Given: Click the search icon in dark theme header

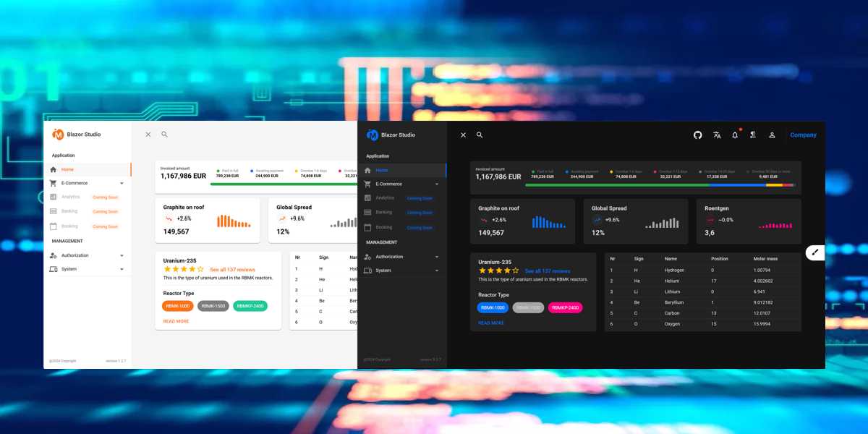Looking at the screenshot, I should (x=480, y=135).
